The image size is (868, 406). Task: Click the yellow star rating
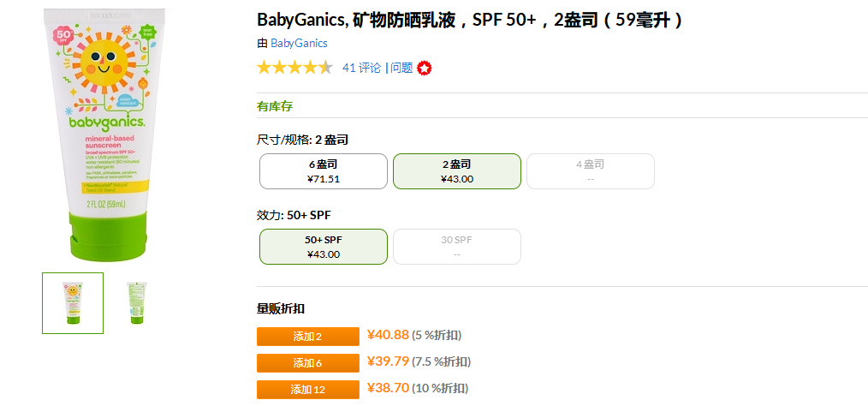tap(294, 68)
